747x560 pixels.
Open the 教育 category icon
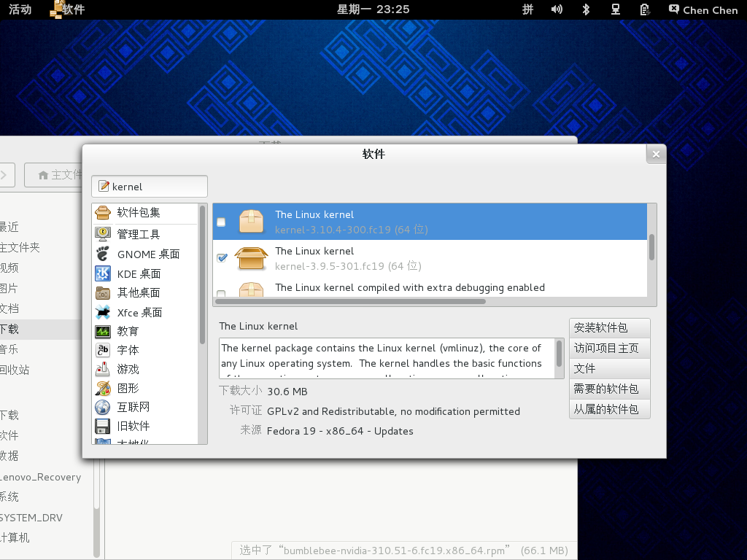pos(103,332)
